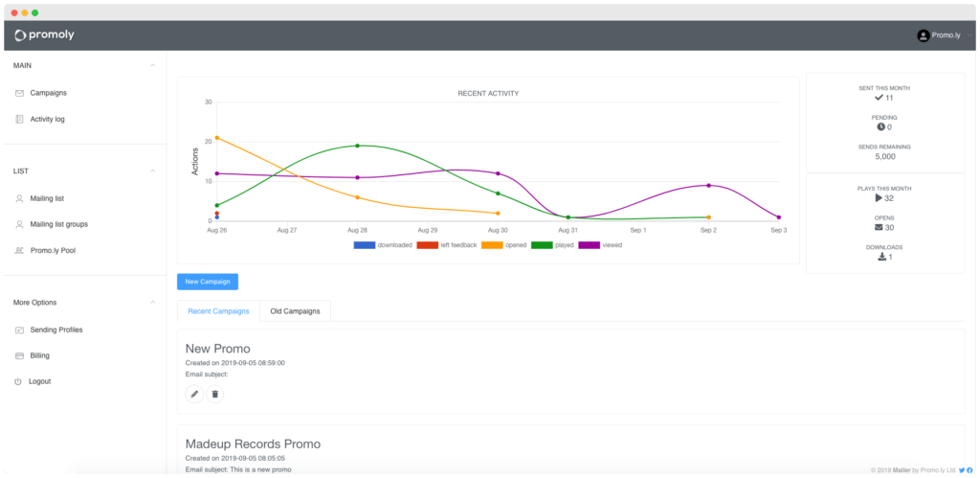Click the Campaigns envelope icon

pyautogui.click(x=19, y=93)
